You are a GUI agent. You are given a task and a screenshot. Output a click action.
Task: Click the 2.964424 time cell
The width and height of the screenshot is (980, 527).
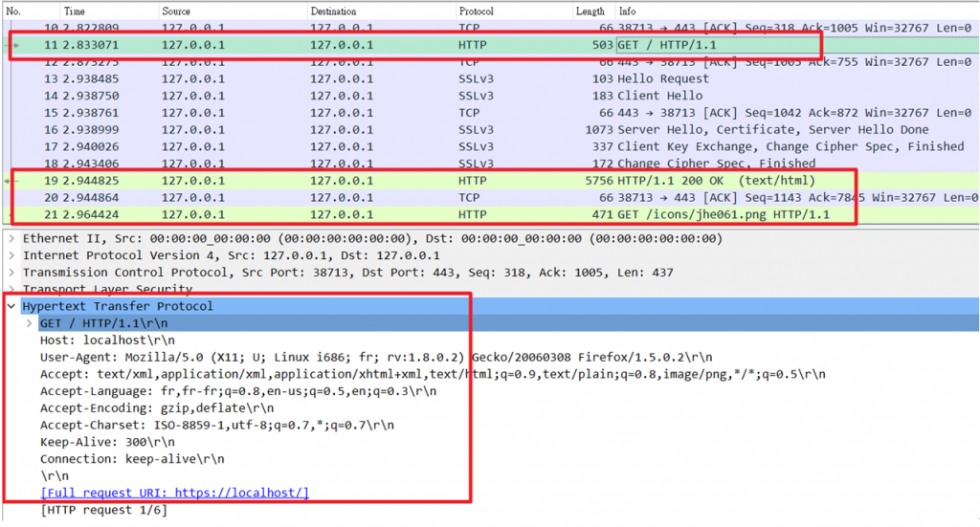point(91,214)
